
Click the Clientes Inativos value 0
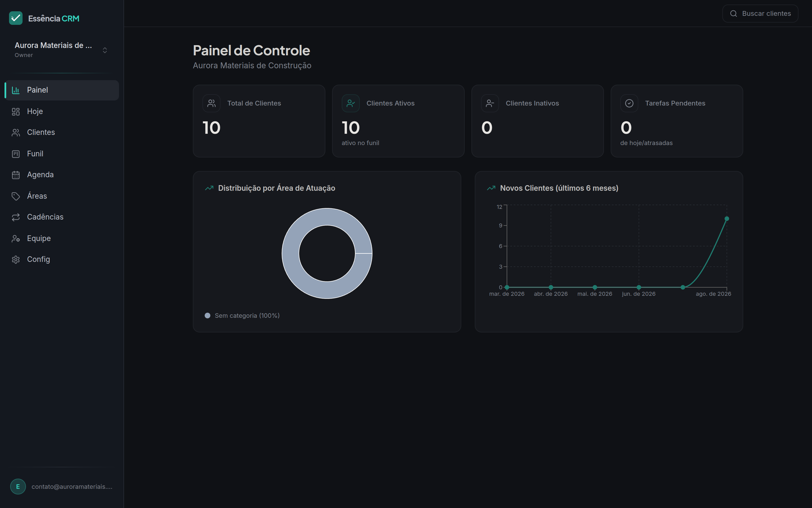487,128
